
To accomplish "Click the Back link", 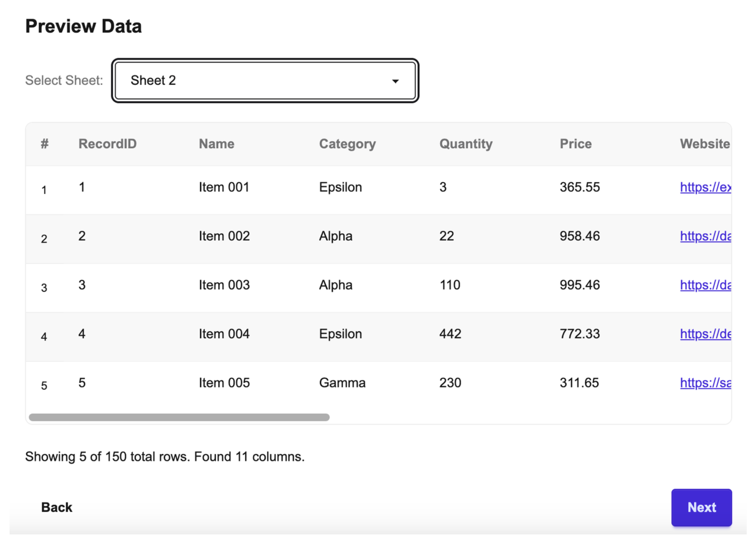I will pyautogui.click(x=56, y=507).
